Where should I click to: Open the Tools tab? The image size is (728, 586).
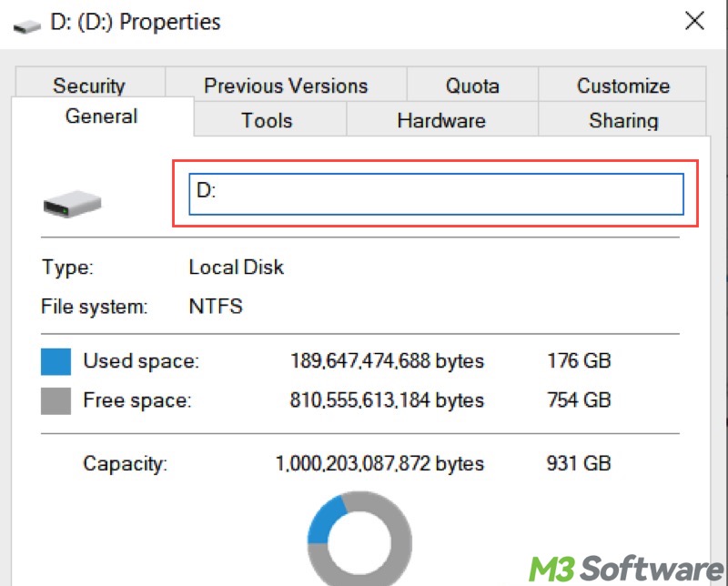click(x=267, y=120)
